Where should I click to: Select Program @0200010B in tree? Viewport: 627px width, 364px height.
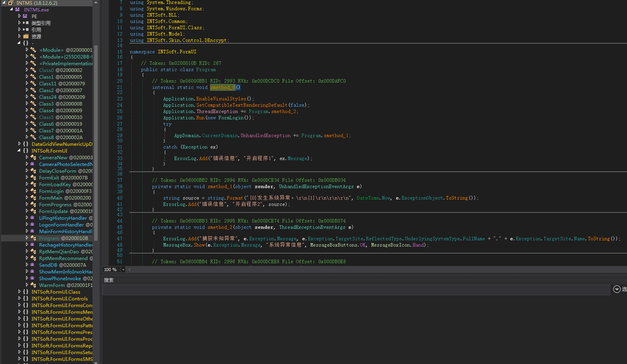[63, 238]
